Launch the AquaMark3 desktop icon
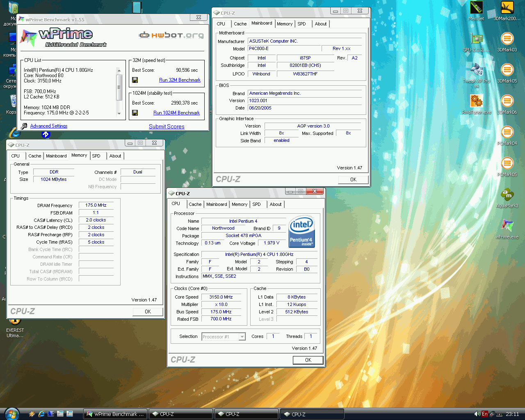The height and width of the screenshot is (420, 525). point(507,195)
